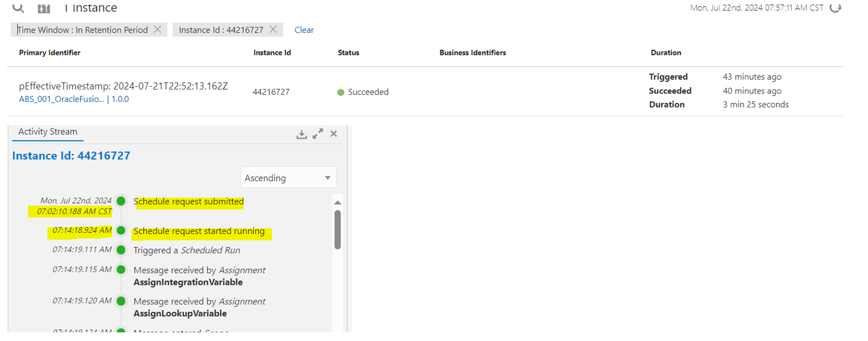Expand the Activity Stream to full screen
Viewport: 868px width, 341px height.
(317, 134)
